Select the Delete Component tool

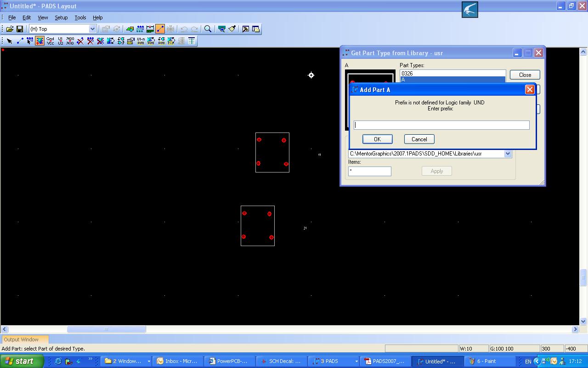tap(101, 41)
